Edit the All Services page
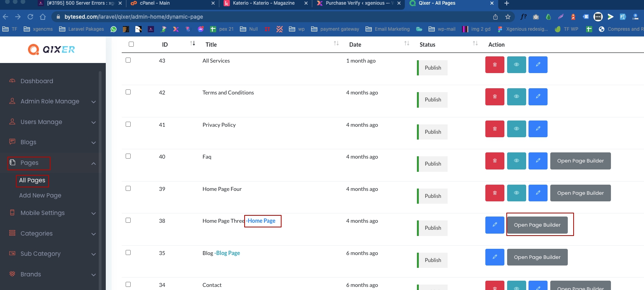Viewport: 644px width, 290px height. (x=538, y=65)
